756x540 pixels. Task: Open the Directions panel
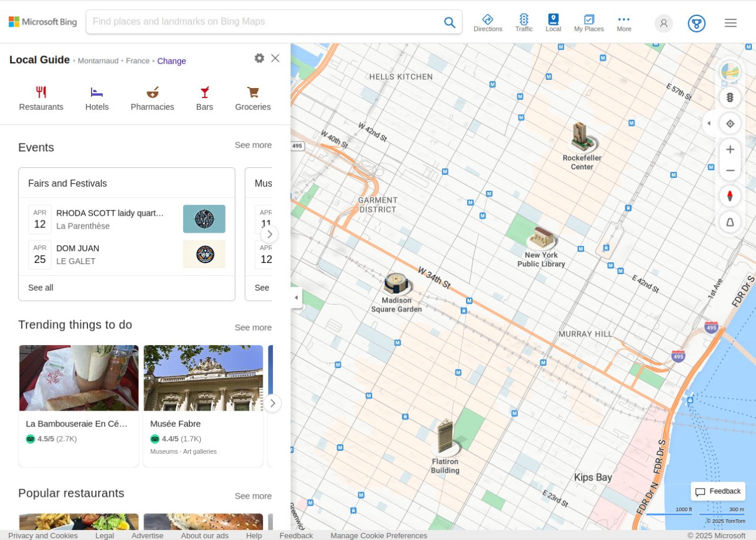pos(488,22)
